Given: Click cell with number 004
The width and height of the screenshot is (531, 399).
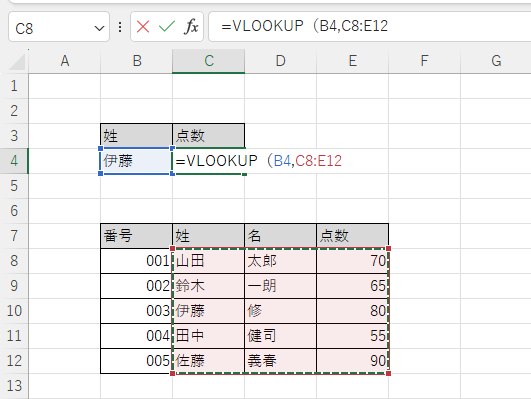Looking at the screenshot, I should (x=136, y=336).
